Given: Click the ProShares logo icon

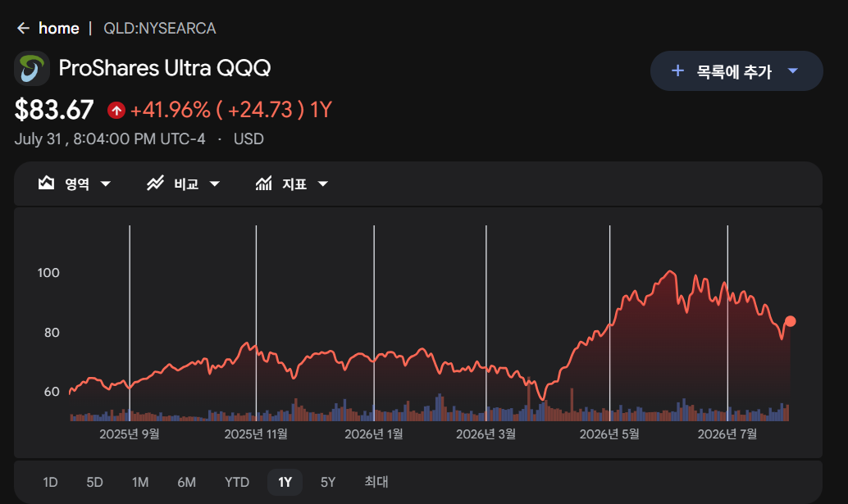Looking at the screenshot, I should 32,69.
